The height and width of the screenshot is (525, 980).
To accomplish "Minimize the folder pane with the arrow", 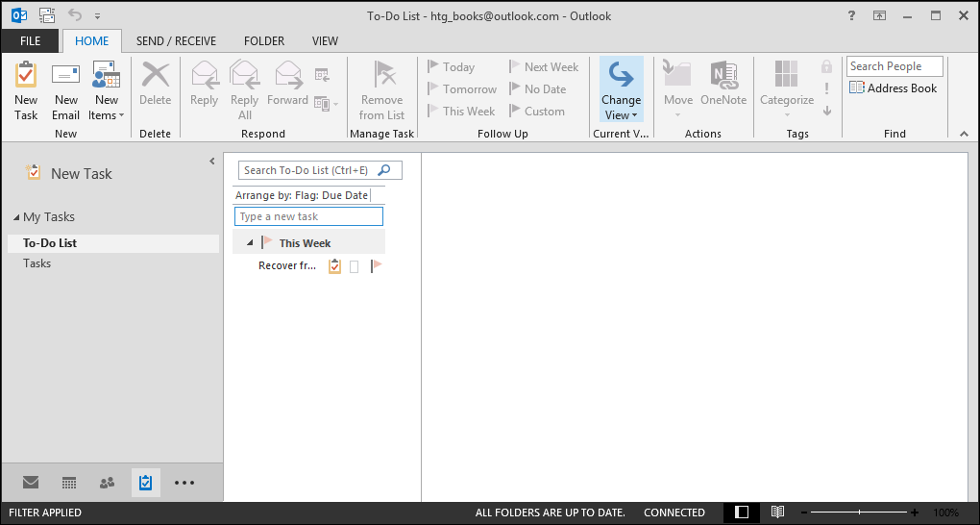I will (212, 162).
